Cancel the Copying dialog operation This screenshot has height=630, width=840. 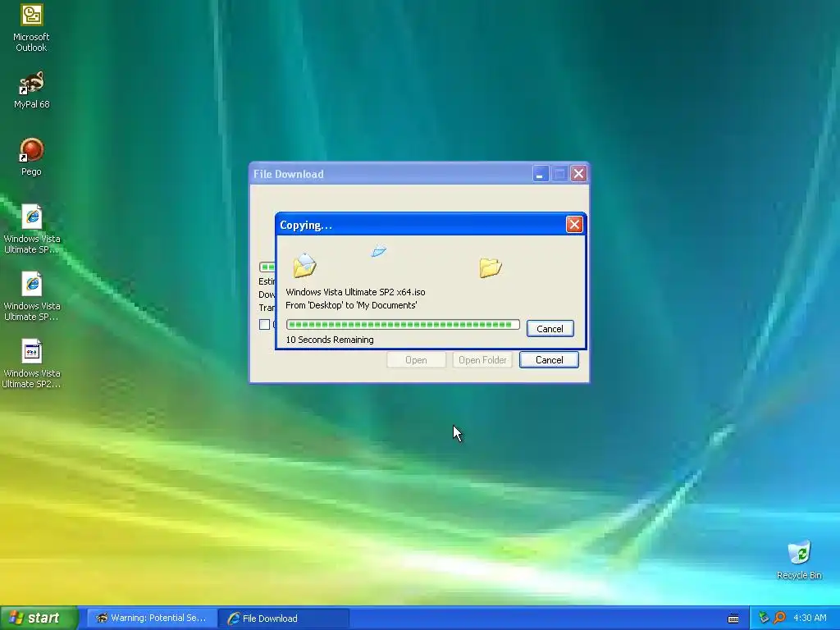(550, 328)
